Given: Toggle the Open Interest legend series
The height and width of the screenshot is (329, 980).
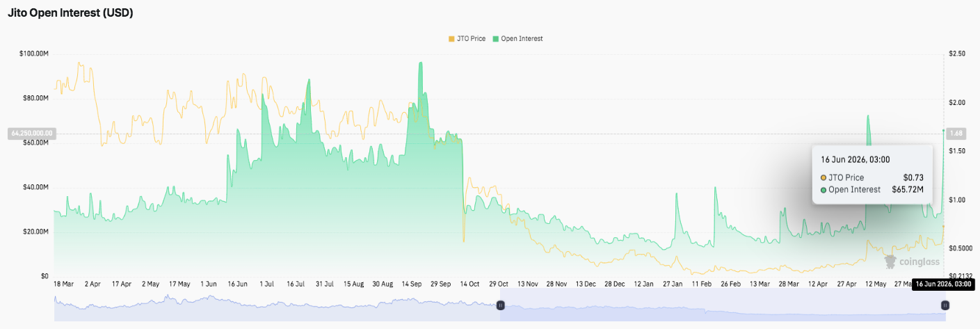Looking at the screenshot, I should click(x=517, y=38).
